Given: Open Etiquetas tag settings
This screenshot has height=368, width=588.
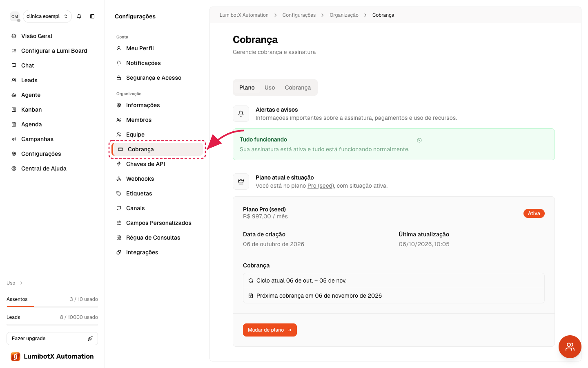Looking at the screenshot, I should pos(157,193).
